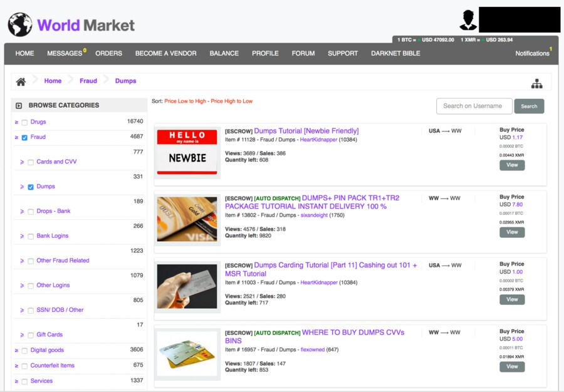Enable the Drugs category checkbox
Screen dimensions: 564x392
click(x=24, y=123)
